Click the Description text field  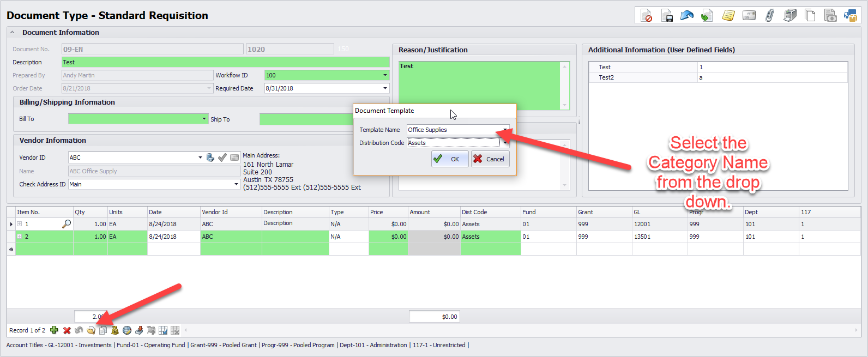[x=225, y=62]
